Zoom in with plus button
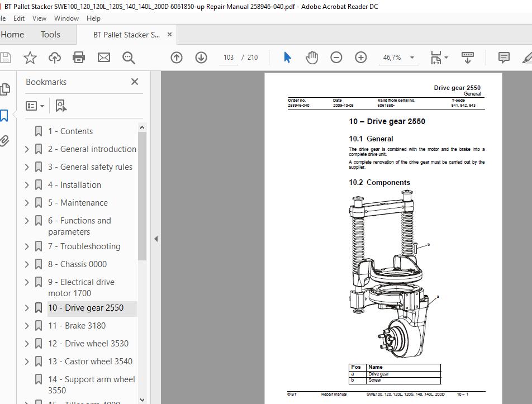This screenshot has height=404, width=532. click(x=361, y=58)
